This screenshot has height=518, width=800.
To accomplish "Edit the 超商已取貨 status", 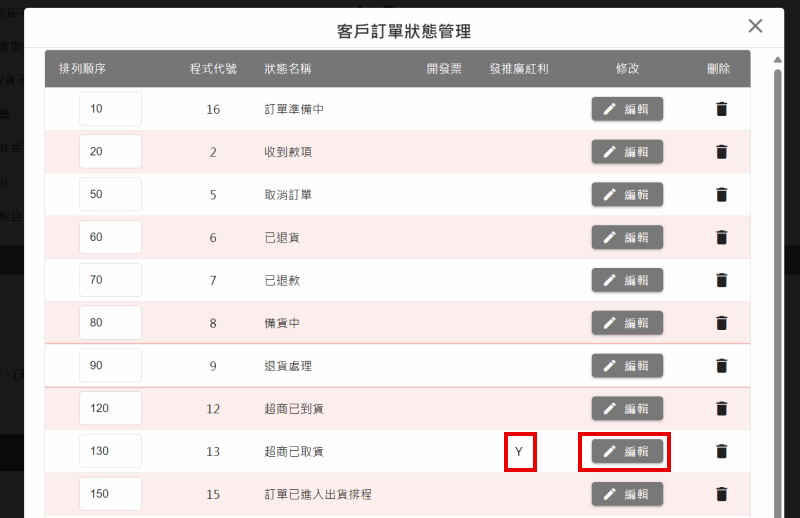I will pyautogui.click(x=627, y=452).
